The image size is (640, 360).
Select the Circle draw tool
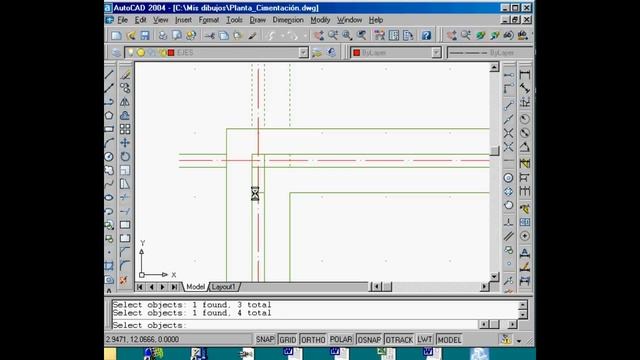(109, 157)
